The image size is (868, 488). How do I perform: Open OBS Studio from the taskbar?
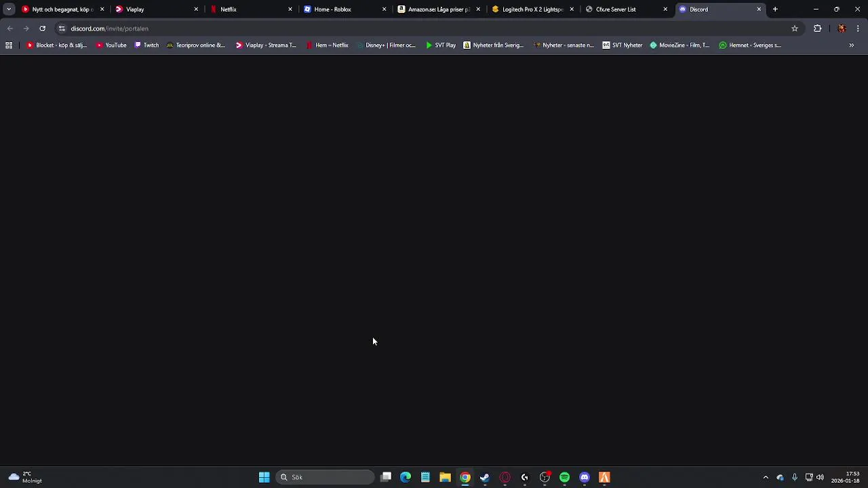tap(545, 477)
